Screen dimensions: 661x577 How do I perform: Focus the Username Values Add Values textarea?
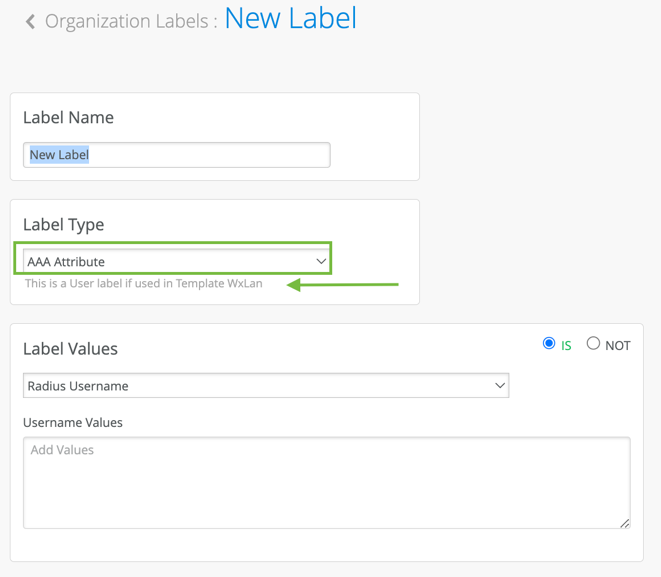pos(326,482)
